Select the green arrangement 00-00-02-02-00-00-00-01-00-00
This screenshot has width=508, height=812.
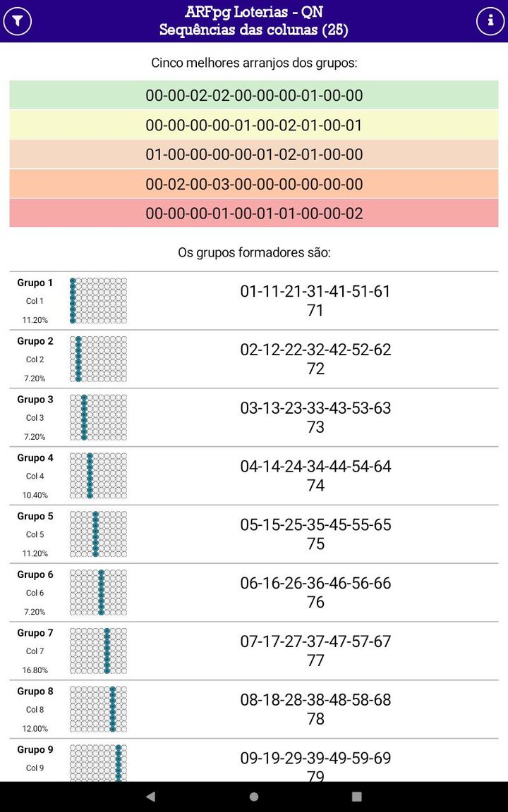pyautogui.click(x=254, y=95)
